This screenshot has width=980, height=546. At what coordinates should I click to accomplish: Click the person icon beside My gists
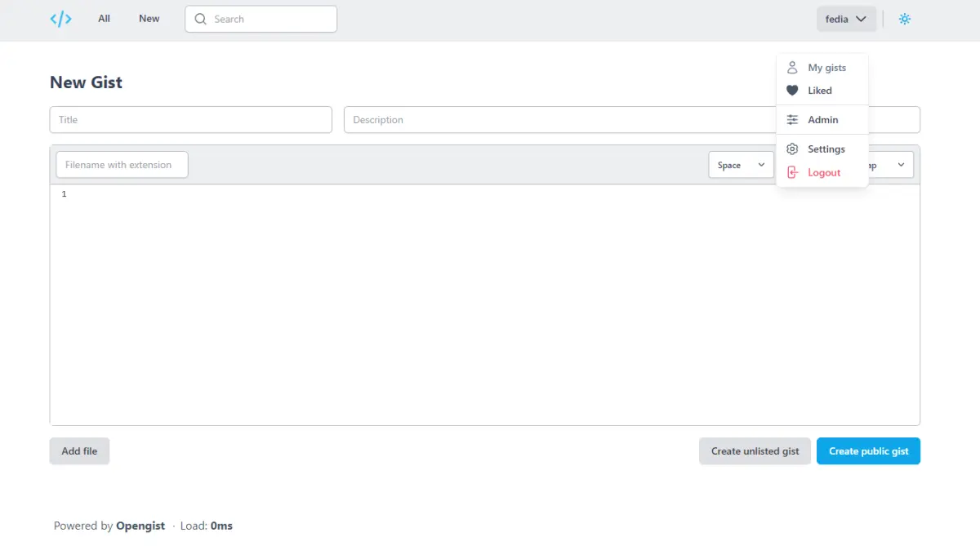click(792, 68)
